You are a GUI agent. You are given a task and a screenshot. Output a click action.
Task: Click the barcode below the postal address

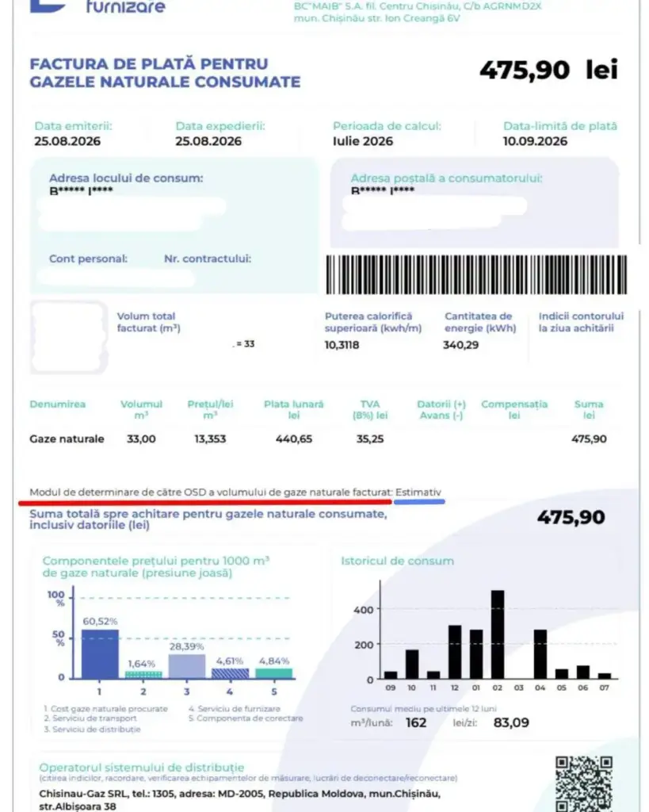[x=476, y=275]
